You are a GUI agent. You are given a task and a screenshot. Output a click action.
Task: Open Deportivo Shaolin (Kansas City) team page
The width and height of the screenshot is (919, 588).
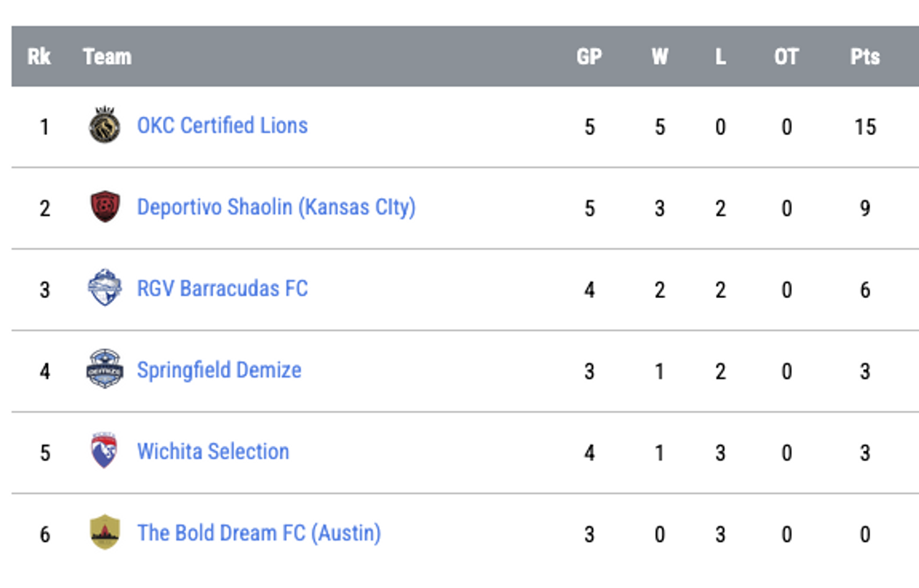276,207
